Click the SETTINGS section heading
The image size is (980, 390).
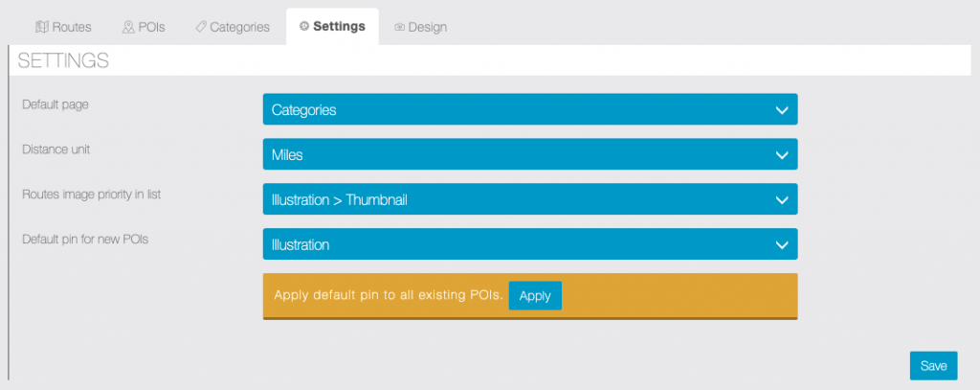(x=63, y=61)
